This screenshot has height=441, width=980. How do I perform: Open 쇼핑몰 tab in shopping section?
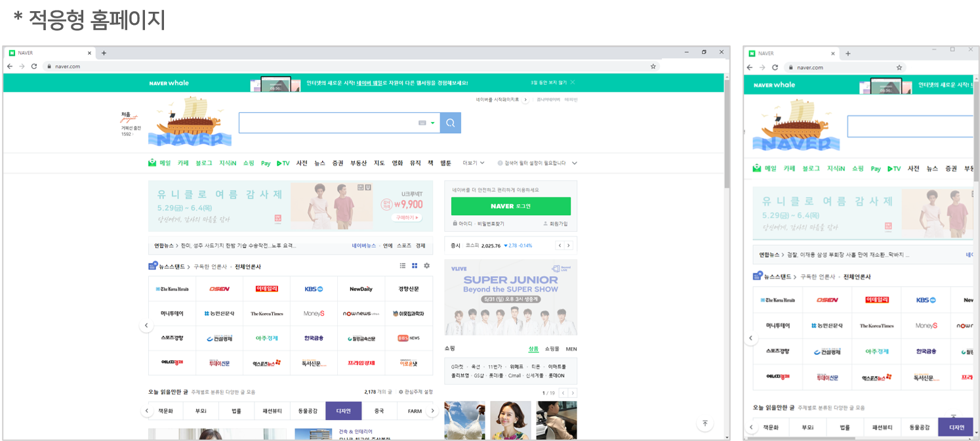click(552, 349)
